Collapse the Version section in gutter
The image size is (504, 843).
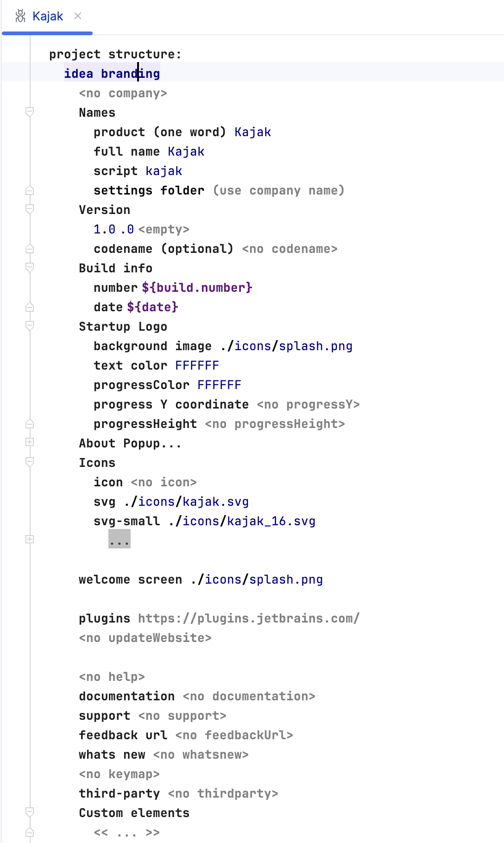point(30,209)
